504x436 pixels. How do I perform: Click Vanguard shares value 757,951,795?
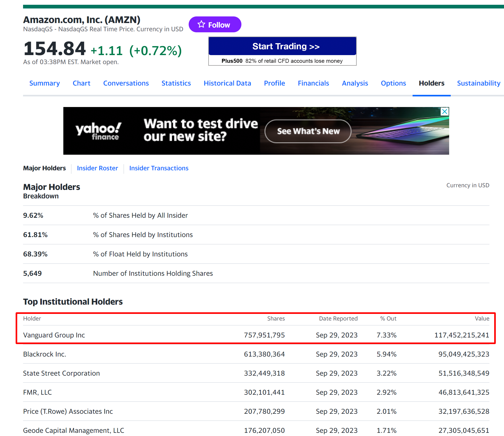[264, 335]
